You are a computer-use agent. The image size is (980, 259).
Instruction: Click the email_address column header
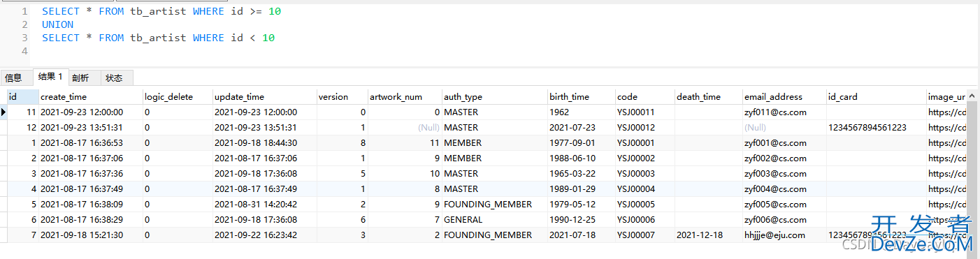click(784, 96)
